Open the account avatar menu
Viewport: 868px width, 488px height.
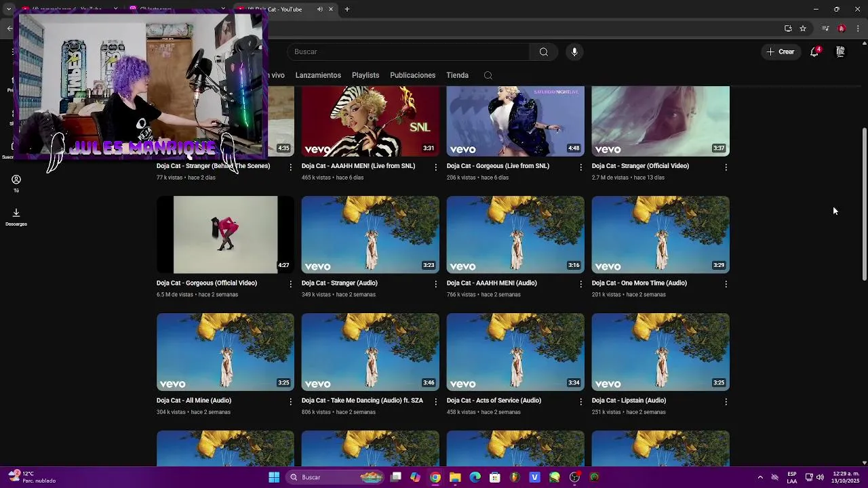(x=840, y=52)
